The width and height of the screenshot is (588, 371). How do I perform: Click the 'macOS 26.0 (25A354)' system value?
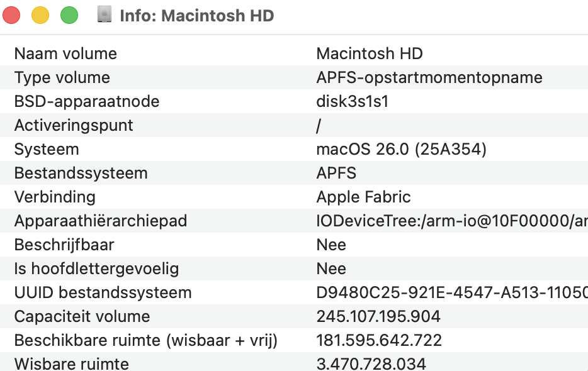401,149
